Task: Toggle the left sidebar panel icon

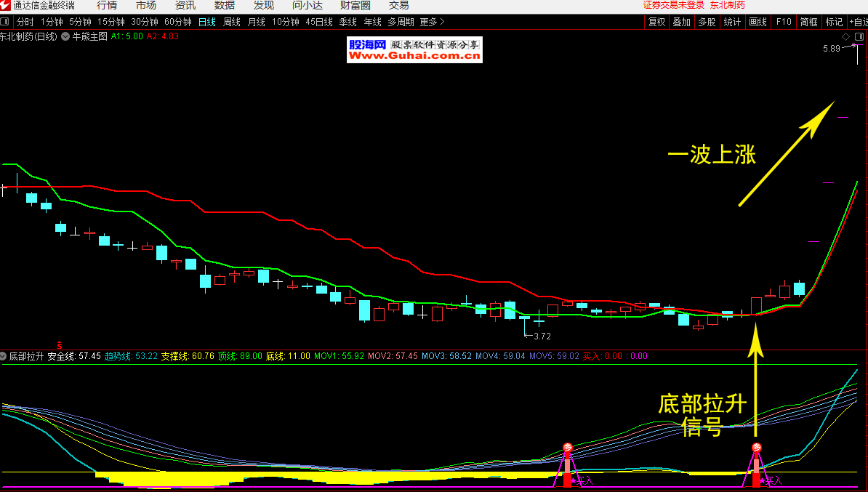Action: [6, 22]
